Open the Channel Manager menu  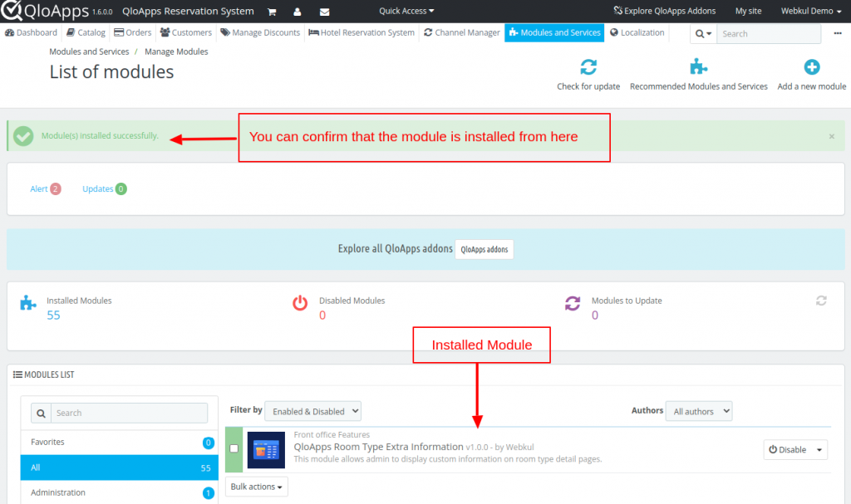[462, 32]
